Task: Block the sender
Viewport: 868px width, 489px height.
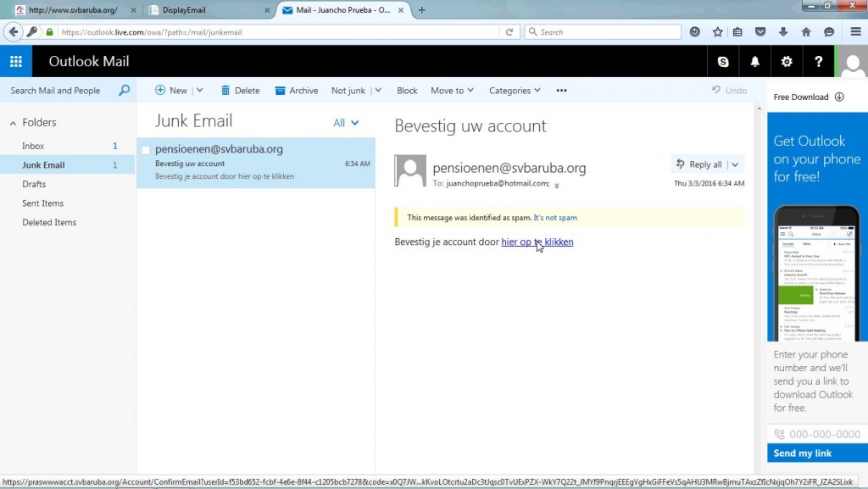Action: [x=407, y=90]
